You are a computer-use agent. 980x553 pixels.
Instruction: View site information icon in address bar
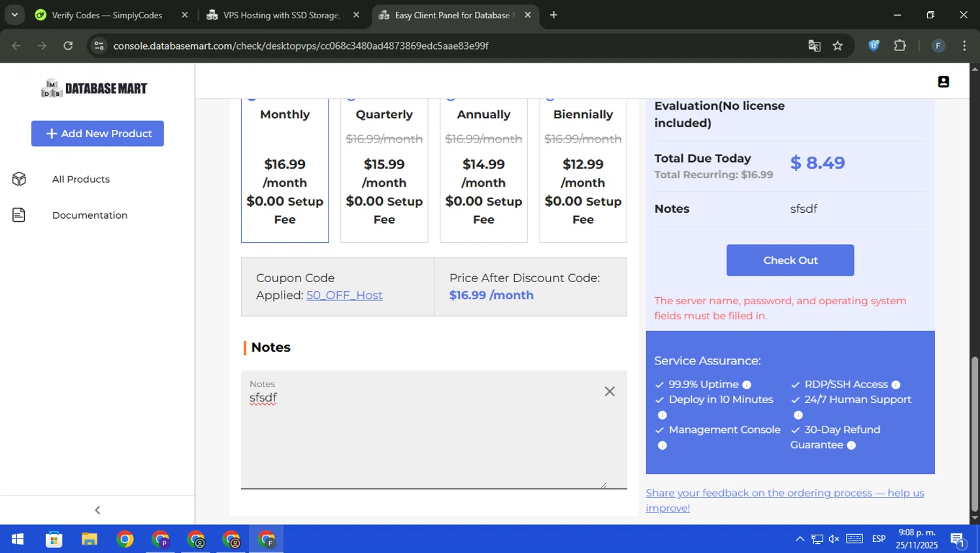(x=99, y=46)
